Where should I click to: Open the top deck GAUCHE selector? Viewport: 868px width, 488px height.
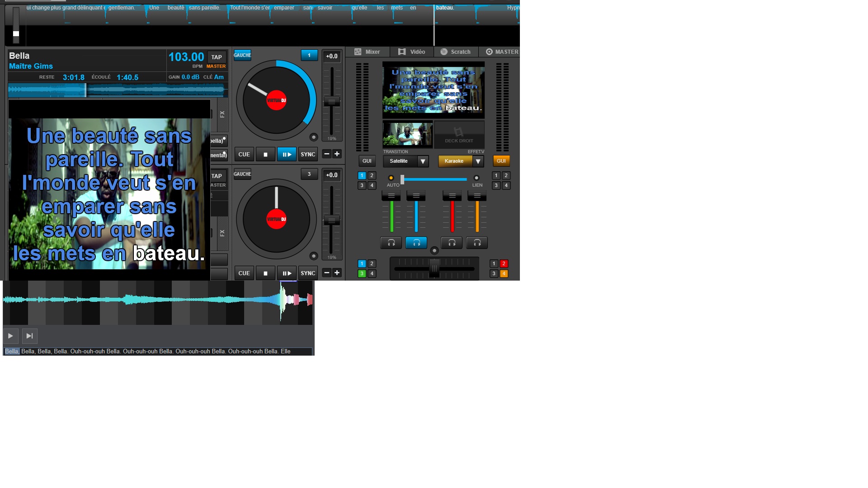pyautogui.click(x=242, y=55)
